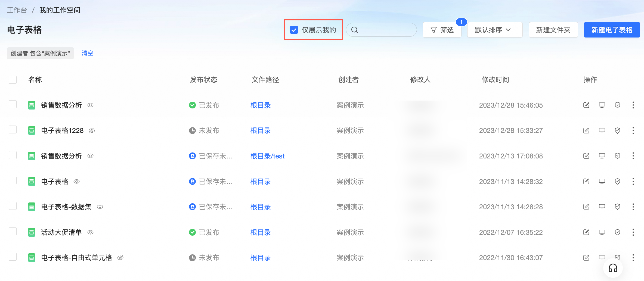Uncheck the 仅展示我的 checkbox
This screenshot has height=281, width=644.
click(294, 30)
